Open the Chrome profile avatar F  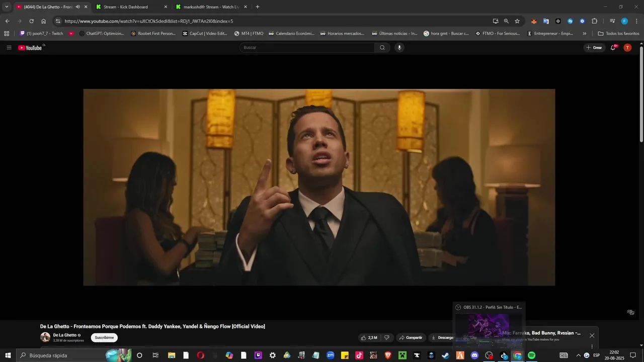point(624,21)
